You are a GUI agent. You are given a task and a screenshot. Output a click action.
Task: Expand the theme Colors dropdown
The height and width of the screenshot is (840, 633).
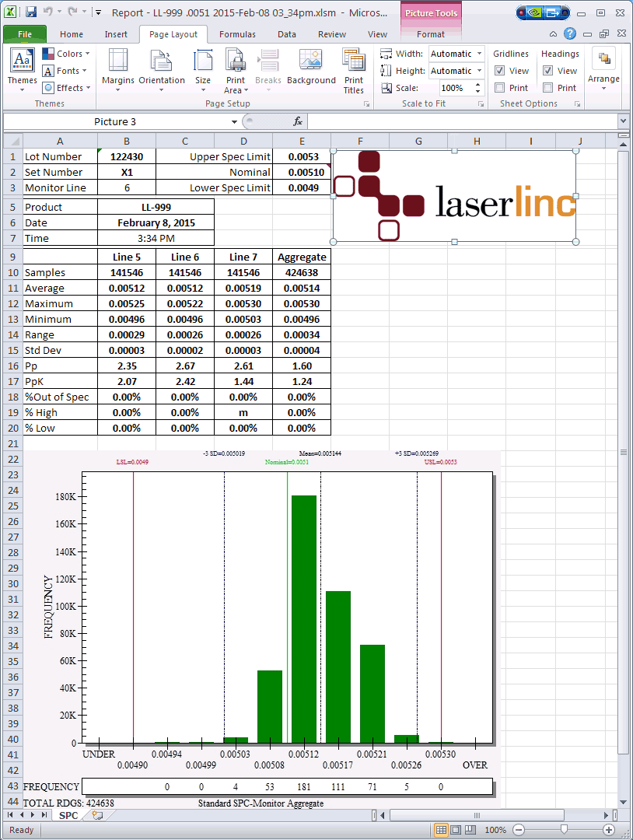66,54
